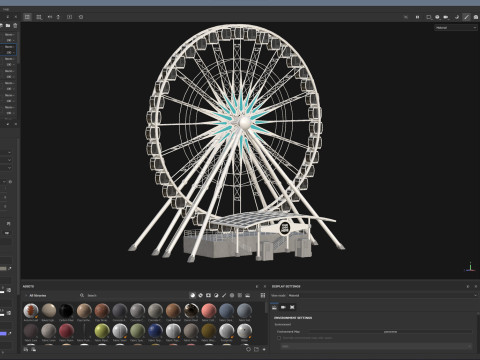Click the split viewport layout icon
The image size is (480, 360).
(39, 17)
